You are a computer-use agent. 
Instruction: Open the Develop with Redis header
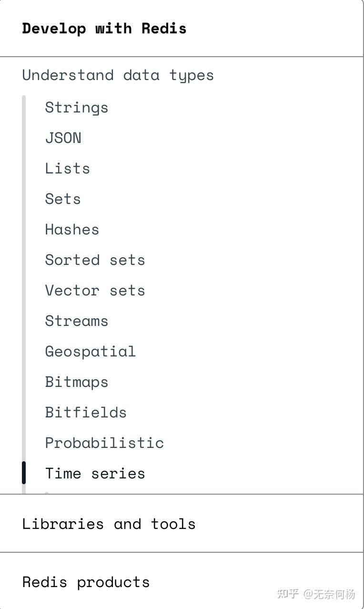[104, 28]
